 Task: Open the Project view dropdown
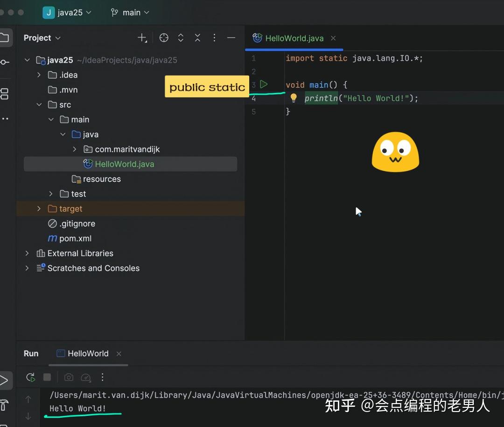[x=42, y=38]
